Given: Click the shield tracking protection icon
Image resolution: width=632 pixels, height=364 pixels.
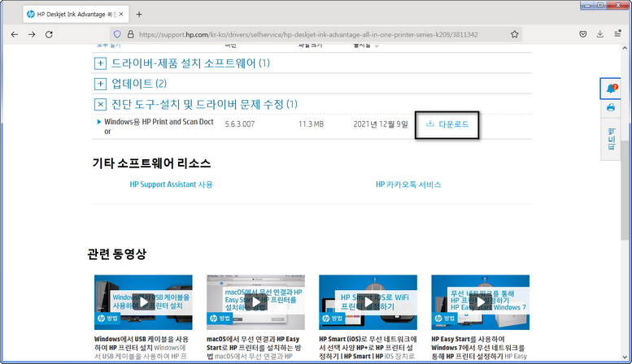Looking at the screenshot, I should 117,34.
